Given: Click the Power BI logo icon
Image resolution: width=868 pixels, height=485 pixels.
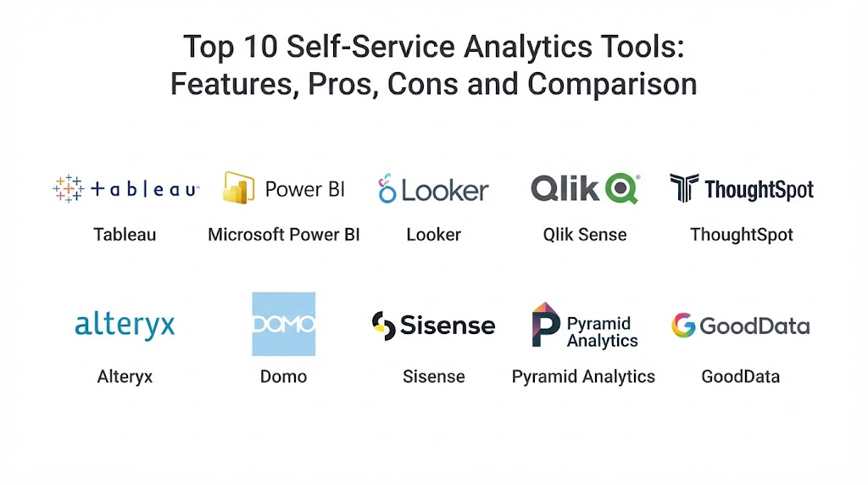Looking at the screenshot, I should pyautogui.click(x=238, y=187).
